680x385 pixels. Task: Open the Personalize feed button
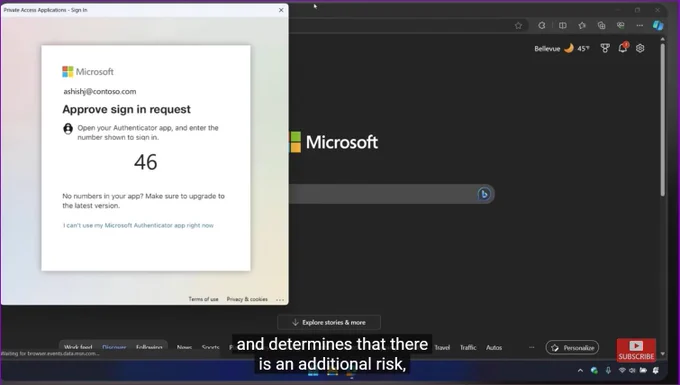pyautogui.click(x=572, y=348)
